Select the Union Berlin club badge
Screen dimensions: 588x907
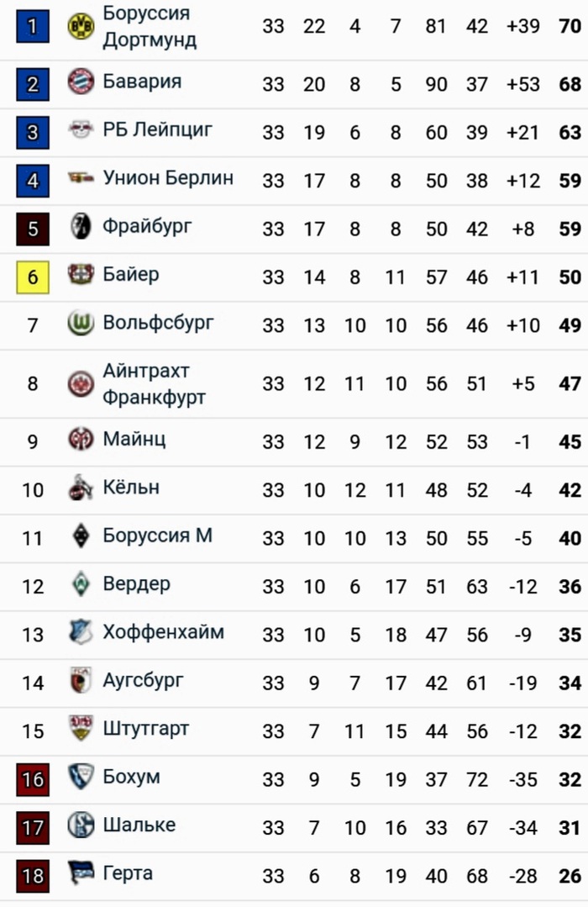(81, 178)
